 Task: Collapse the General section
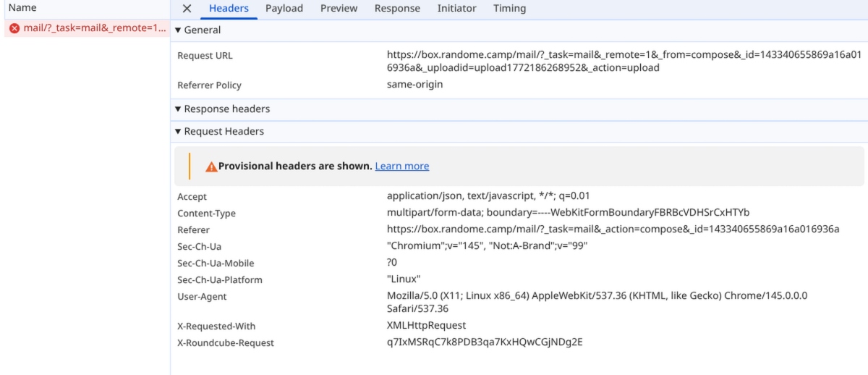point(198,30)
